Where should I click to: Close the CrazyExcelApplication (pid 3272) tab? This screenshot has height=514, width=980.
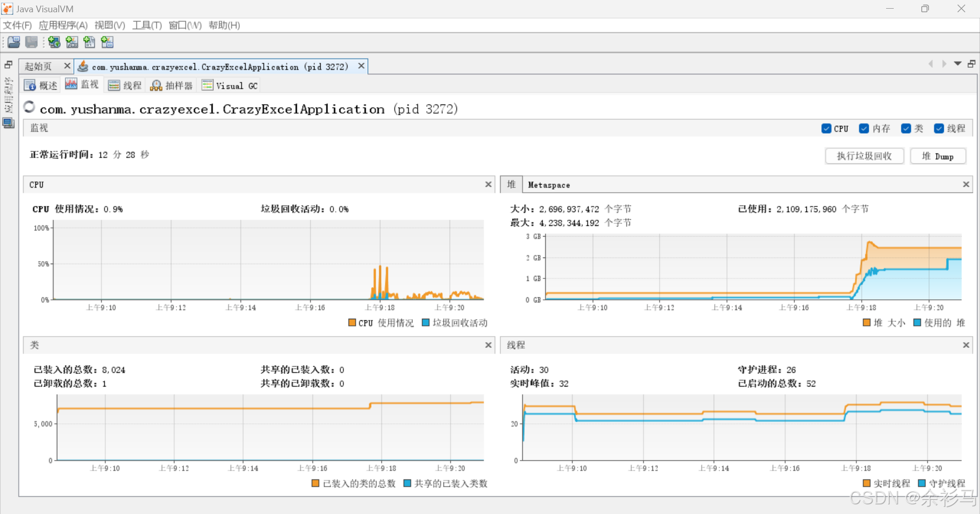[x=361, y=66]
